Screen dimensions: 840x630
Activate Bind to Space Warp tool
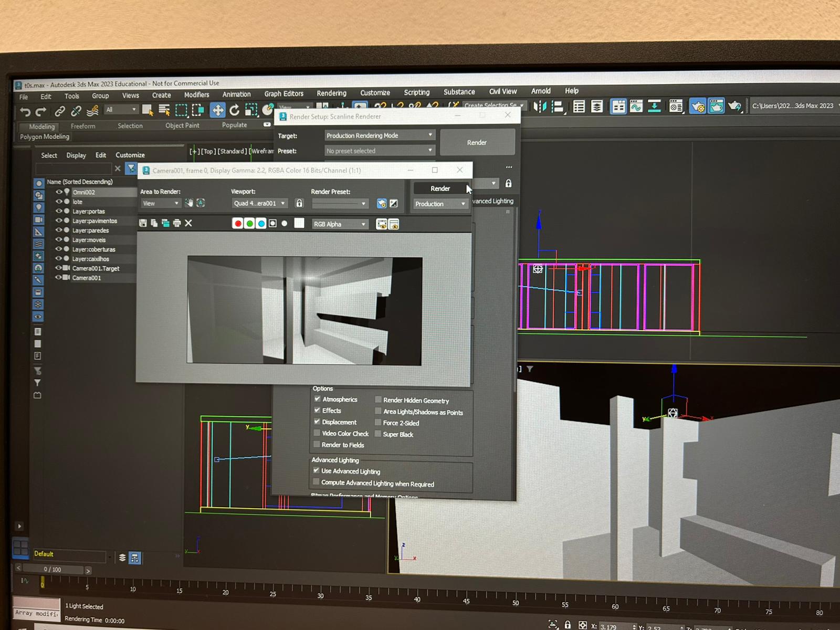click(x=92, y=110)
